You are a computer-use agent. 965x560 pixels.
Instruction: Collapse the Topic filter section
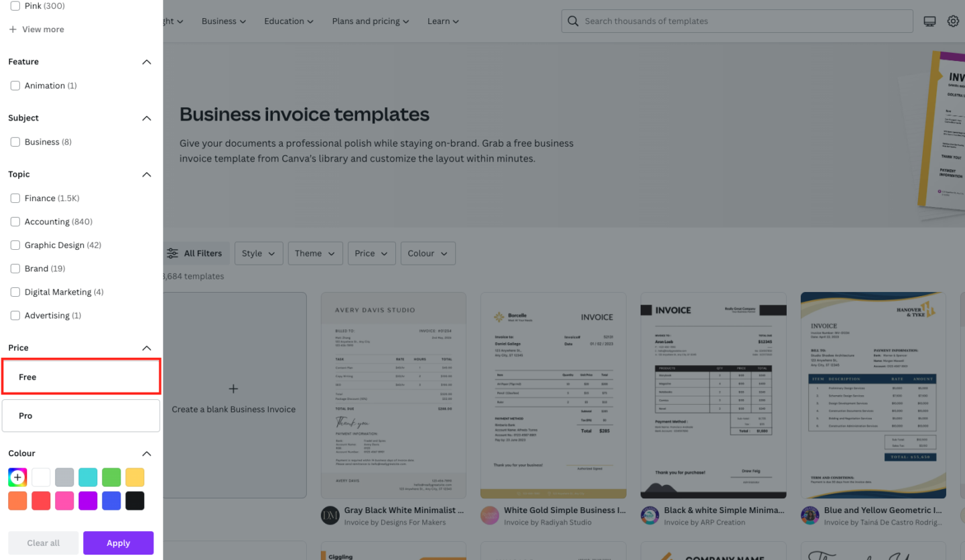pos(147,175)
